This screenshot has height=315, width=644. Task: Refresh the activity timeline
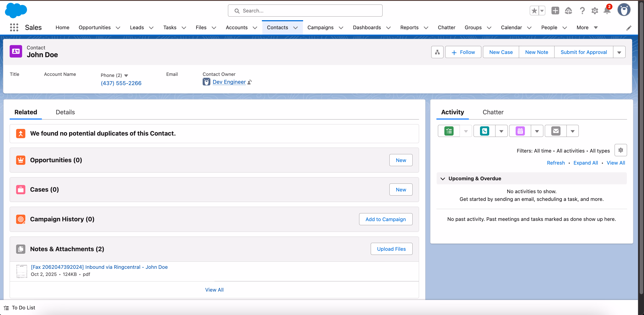556,163
